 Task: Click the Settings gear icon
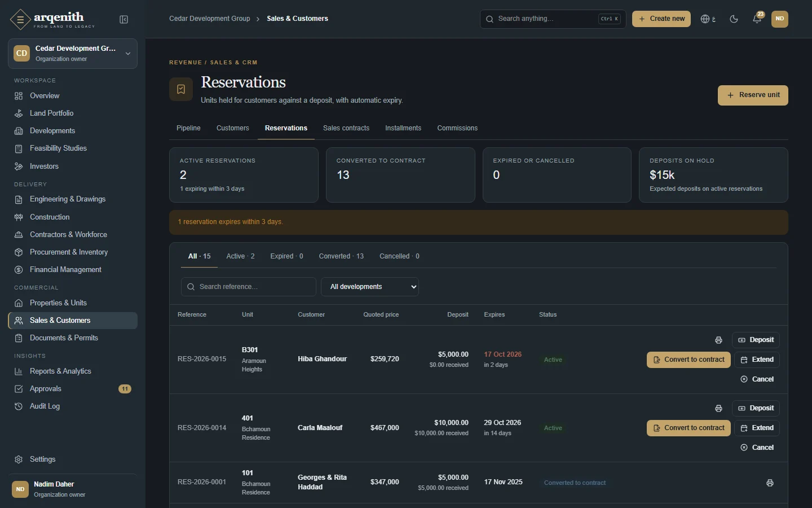click(19, 459)
